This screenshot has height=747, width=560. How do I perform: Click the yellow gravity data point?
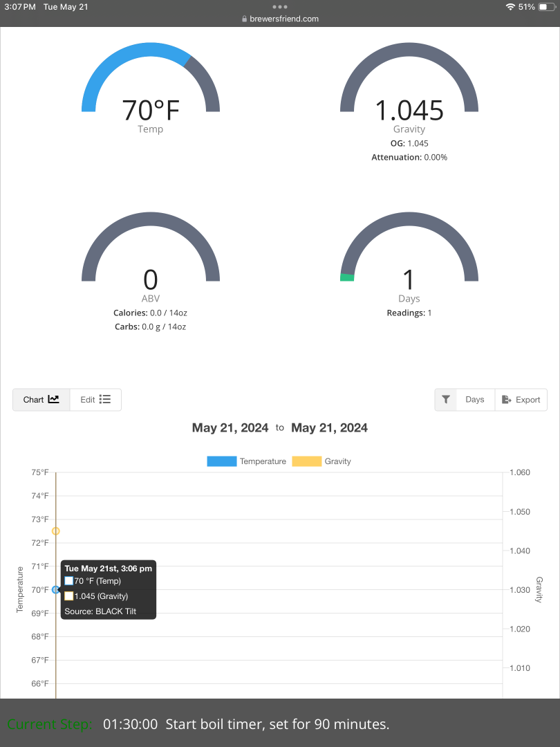coord(56,531)
